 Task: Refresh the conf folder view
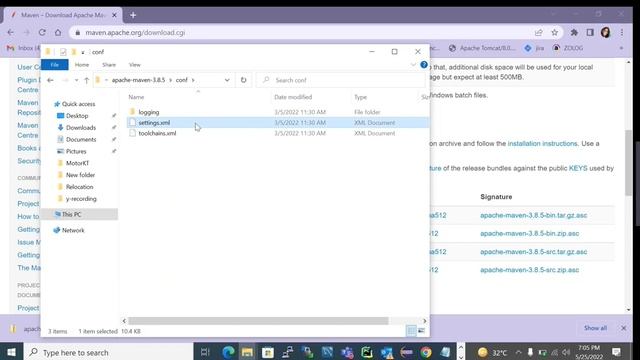click(243, 80)
